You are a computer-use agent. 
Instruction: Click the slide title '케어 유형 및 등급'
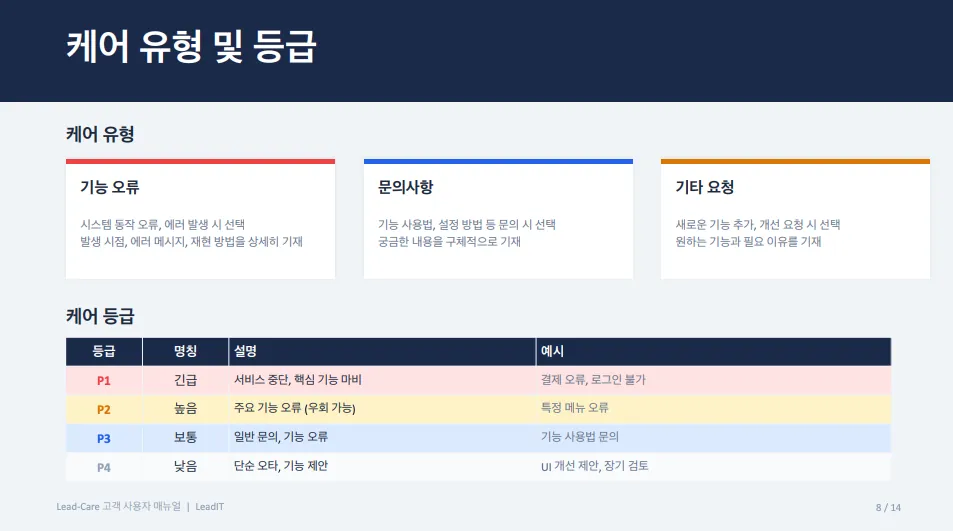[x=191, y=46]
